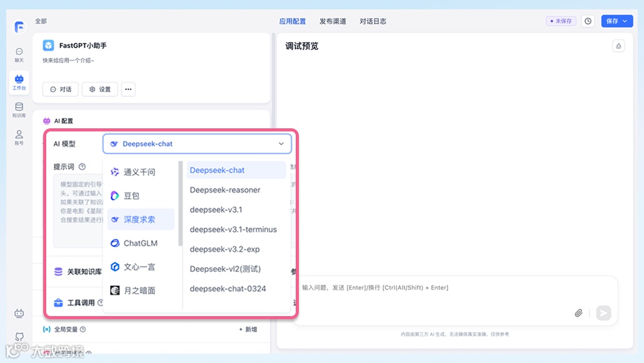The image size is (644, 363).
Task: Select the ChatGLM provider in the model list
Action: point(141,243)
